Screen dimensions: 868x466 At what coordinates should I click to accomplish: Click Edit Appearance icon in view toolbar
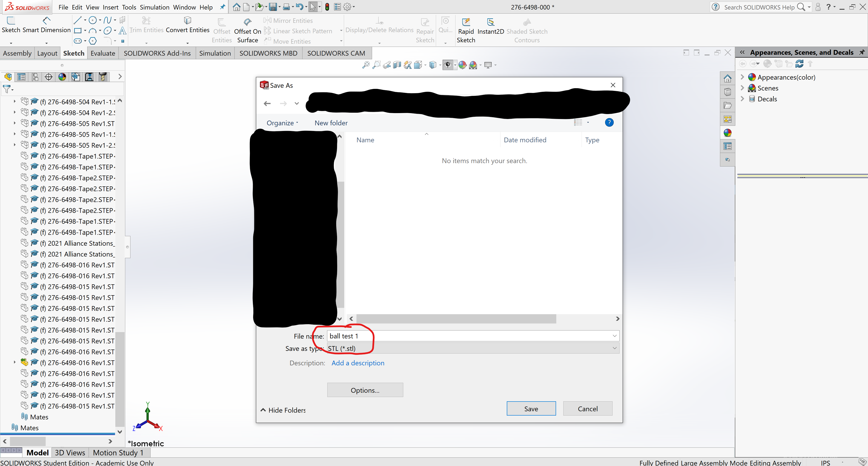click(462, 65)
